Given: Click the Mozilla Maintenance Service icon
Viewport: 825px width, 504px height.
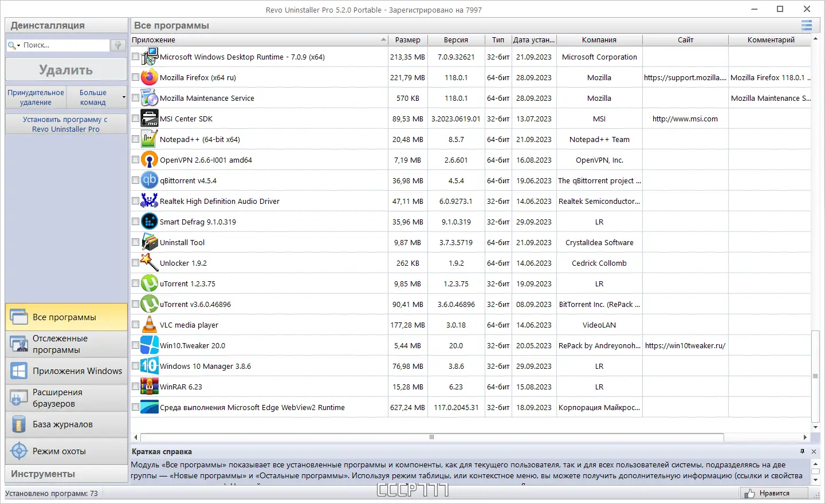Looking at the screenshot, I should click(150, 98).
